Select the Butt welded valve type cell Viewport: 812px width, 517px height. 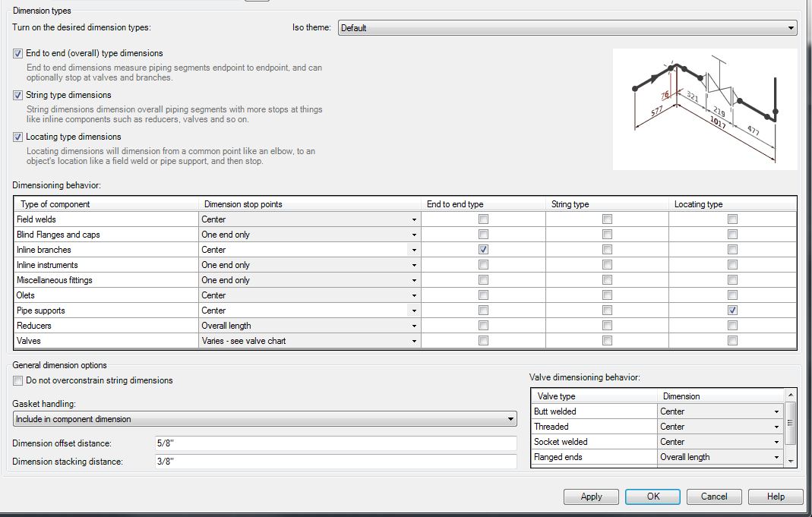[x=594, y=412]
